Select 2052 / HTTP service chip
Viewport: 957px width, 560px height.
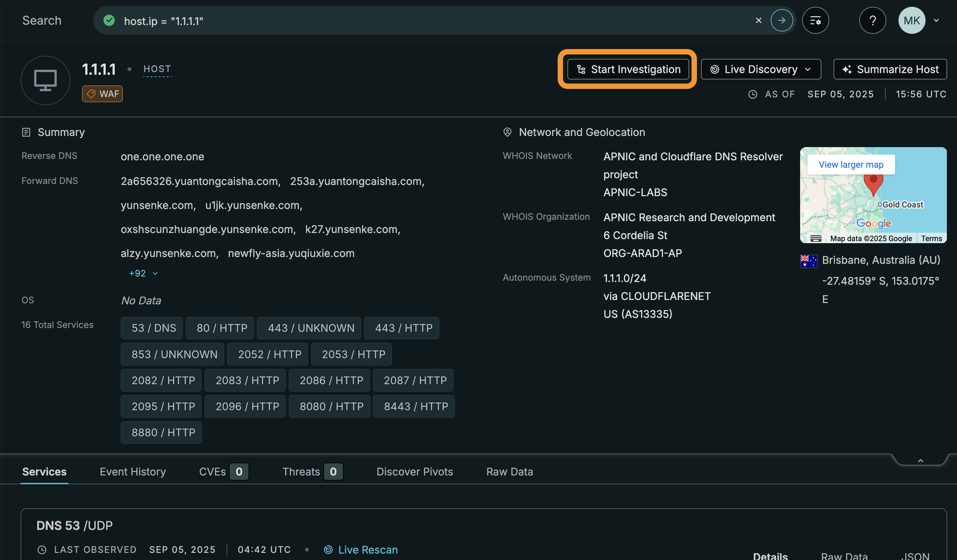tap(267, 354)
